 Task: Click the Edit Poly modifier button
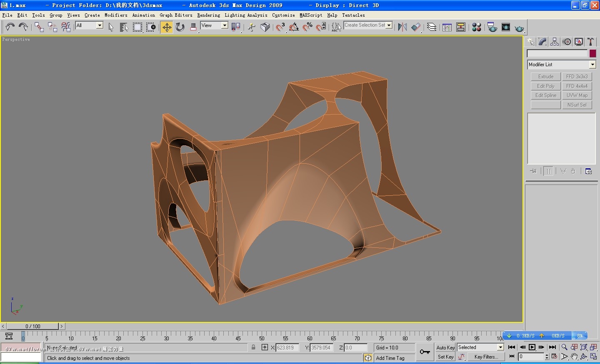point(546,86)
